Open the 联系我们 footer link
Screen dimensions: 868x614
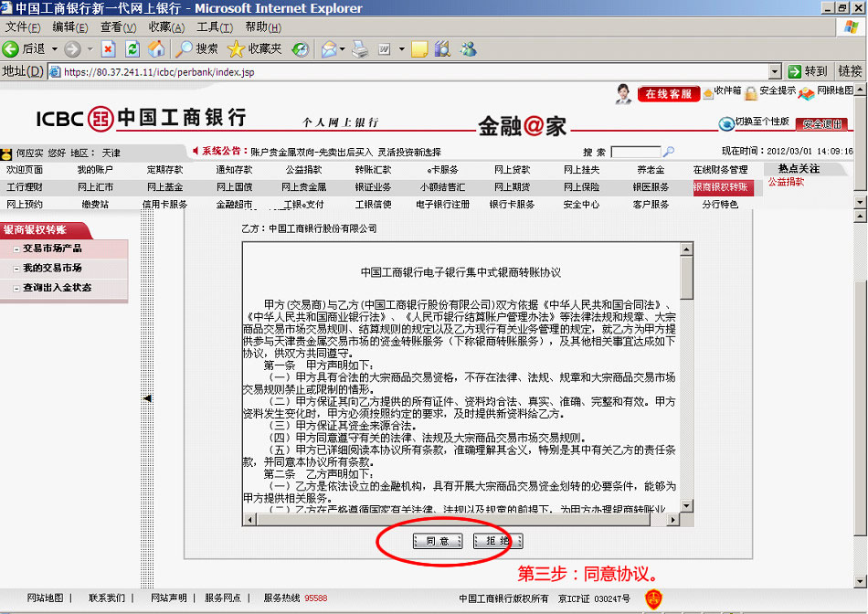point(107,598)
